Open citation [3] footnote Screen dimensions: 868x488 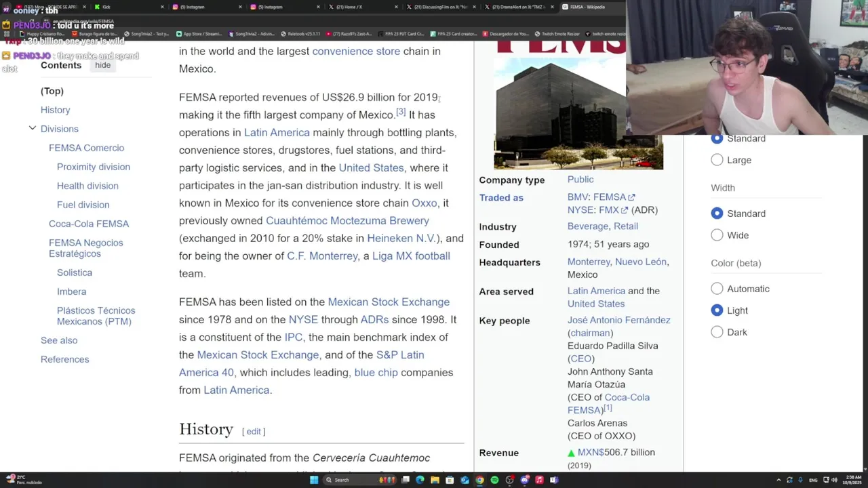(x=401, y=112)
